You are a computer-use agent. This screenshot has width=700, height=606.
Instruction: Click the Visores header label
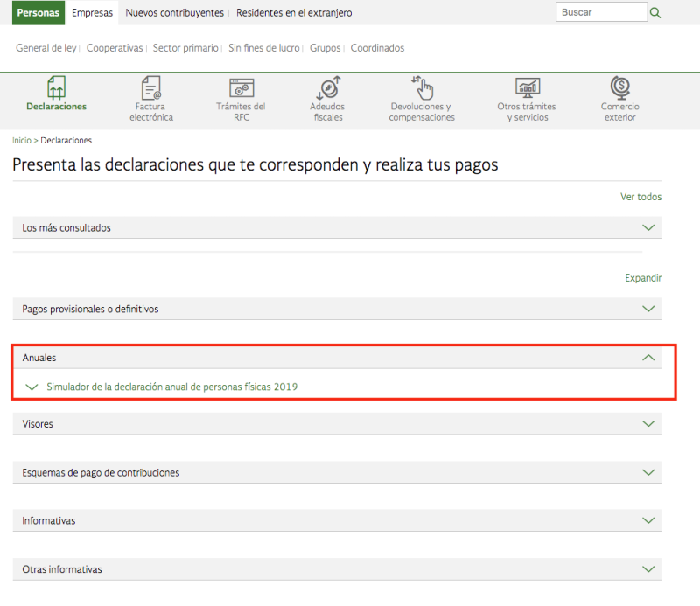coord(38,424)
